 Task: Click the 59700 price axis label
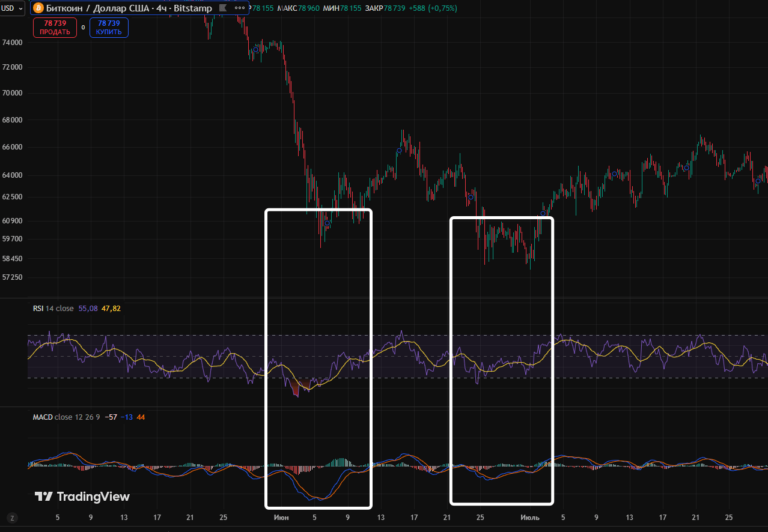tap(13, 239)
